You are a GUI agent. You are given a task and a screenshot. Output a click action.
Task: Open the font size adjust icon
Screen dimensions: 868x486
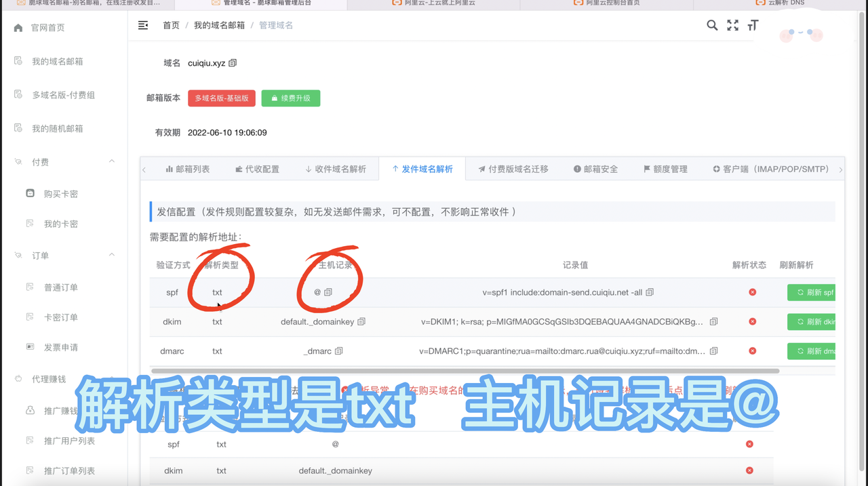pyautogui.click(x=753, y=25)
